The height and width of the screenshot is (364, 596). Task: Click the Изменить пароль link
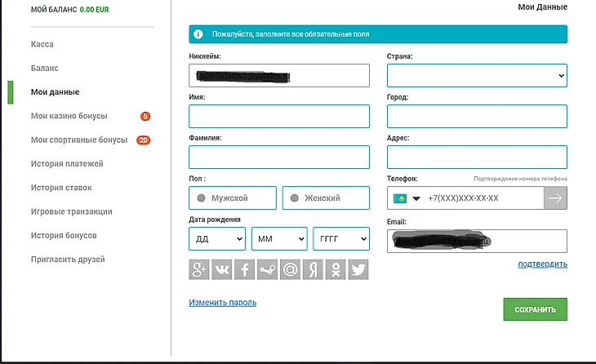[223, 303]
